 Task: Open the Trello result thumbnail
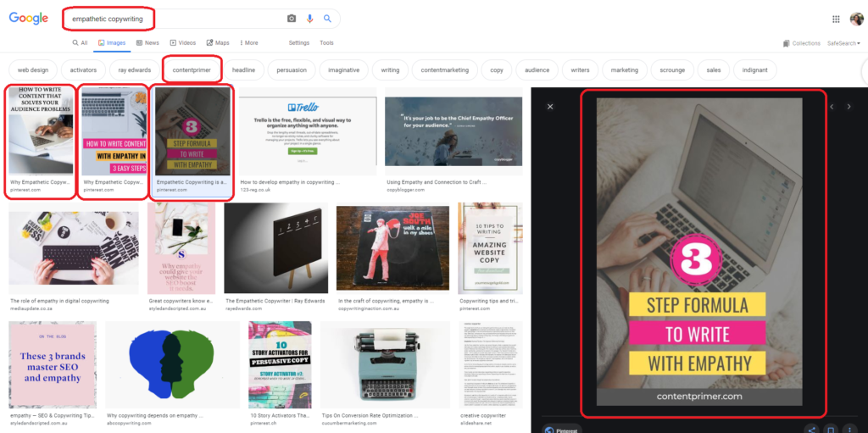pyautogui.click(x=308, y=131)
